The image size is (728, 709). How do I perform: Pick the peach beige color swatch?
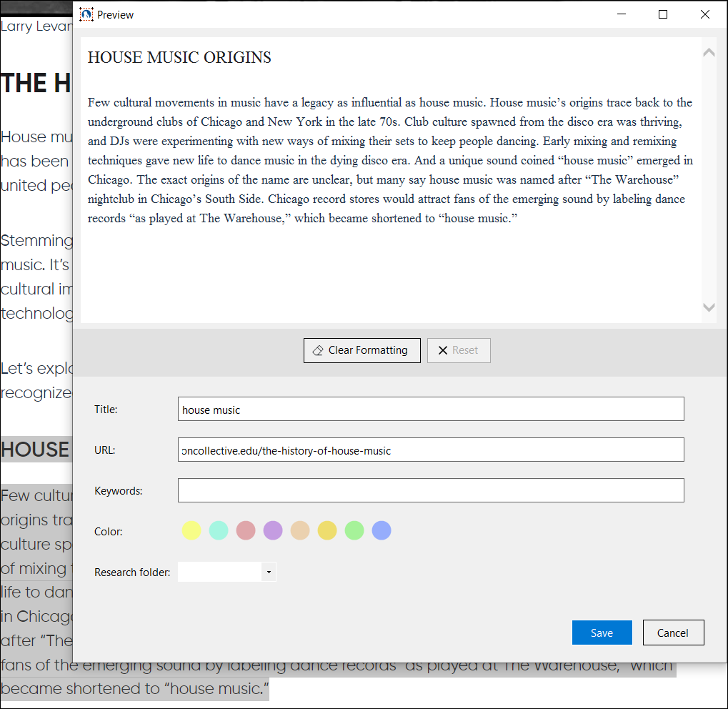tap(300, 531)
